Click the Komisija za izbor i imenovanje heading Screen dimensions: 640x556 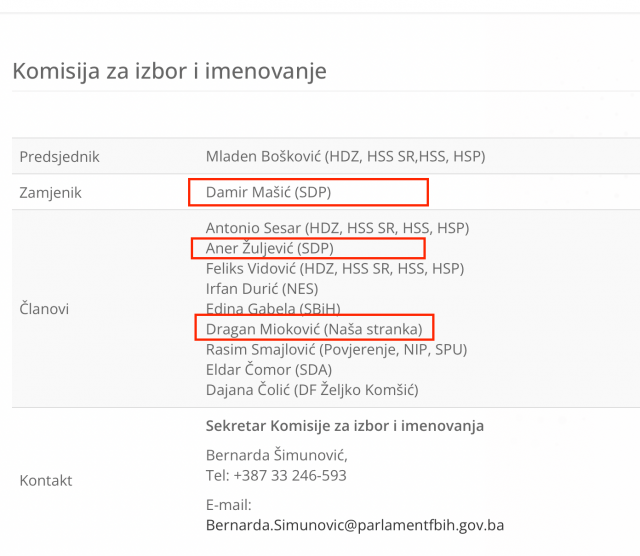click(x=169, y=71)
